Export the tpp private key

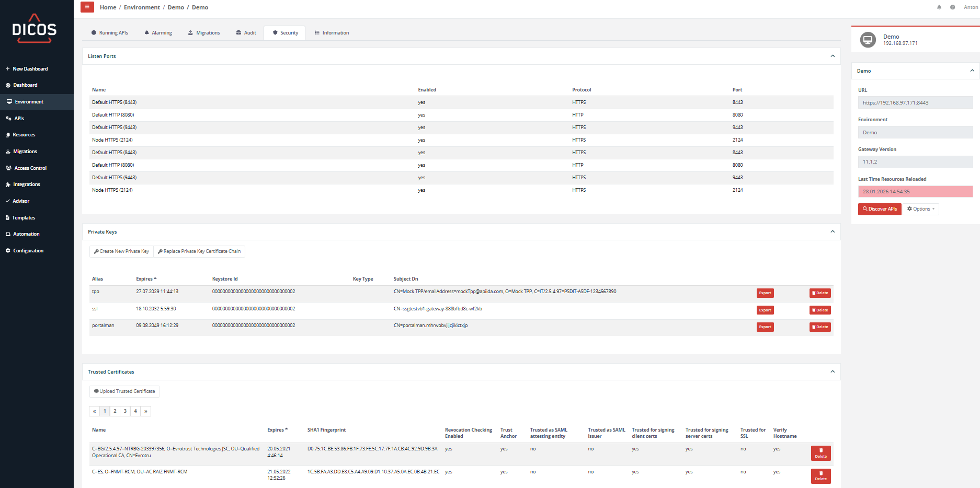tap(765, 293)
